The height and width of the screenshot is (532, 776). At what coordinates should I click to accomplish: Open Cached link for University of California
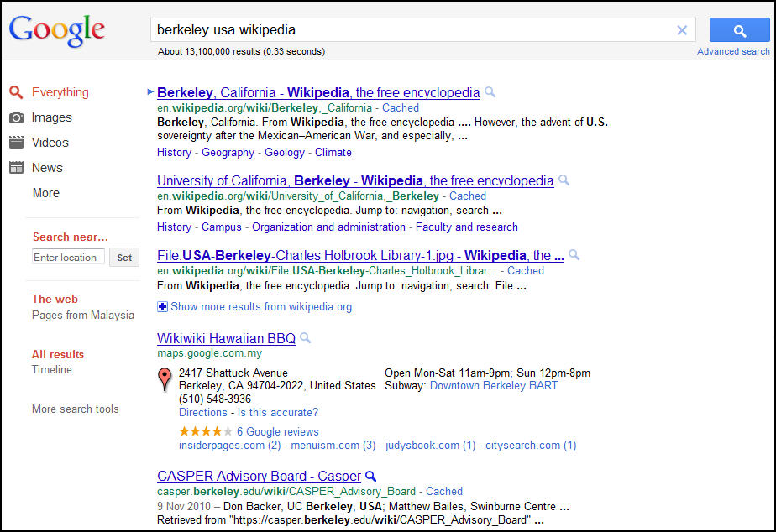click(468, 196)
